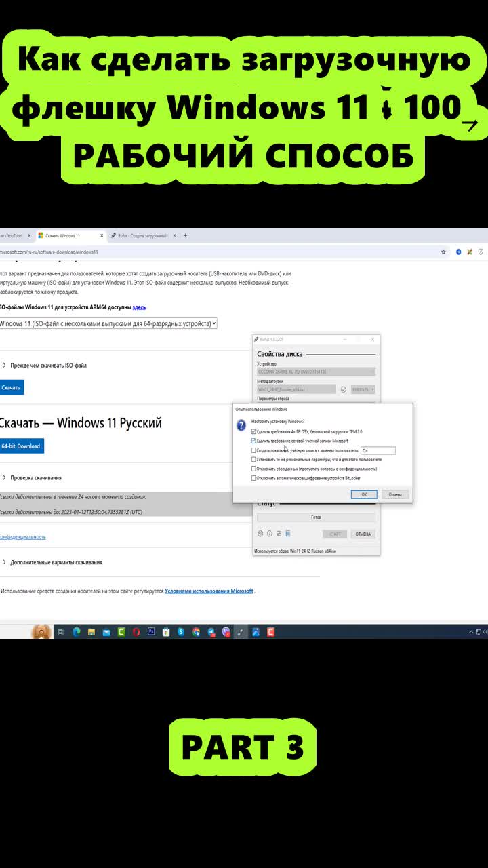Screen dimensions: 488x868
Task: Open 'Условиями использования Microsoft' link
Action: click(209, 591)
